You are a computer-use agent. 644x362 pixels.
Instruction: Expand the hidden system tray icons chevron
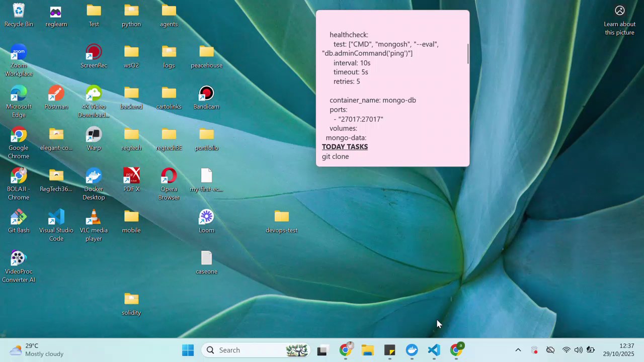(x=518, y=350)
